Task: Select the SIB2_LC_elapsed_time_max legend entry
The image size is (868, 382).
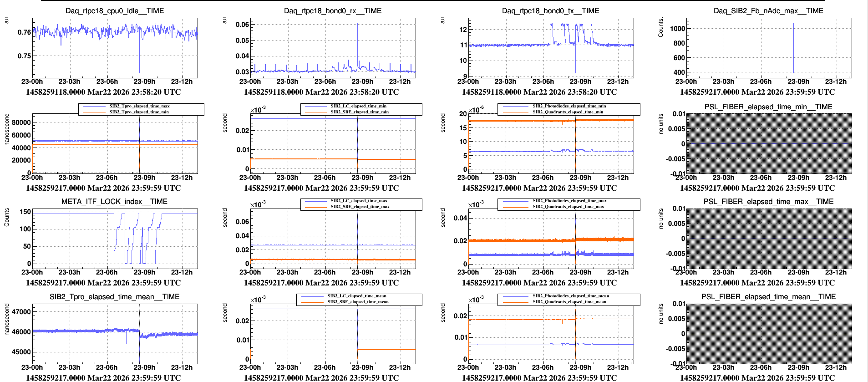Action: coord(359,201)
